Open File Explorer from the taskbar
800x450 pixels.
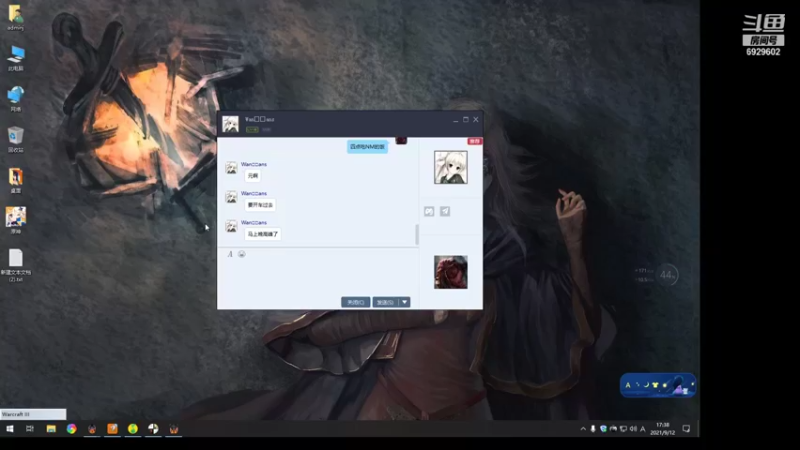(x=51, y=429)
